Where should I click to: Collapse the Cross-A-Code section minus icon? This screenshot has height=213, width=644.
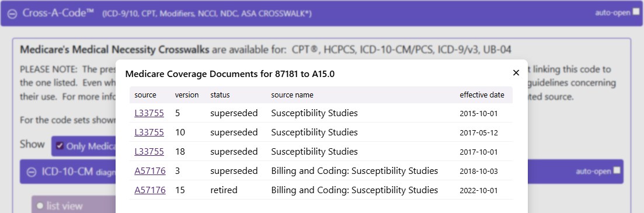pyautogui.click(x=12, y=13)
